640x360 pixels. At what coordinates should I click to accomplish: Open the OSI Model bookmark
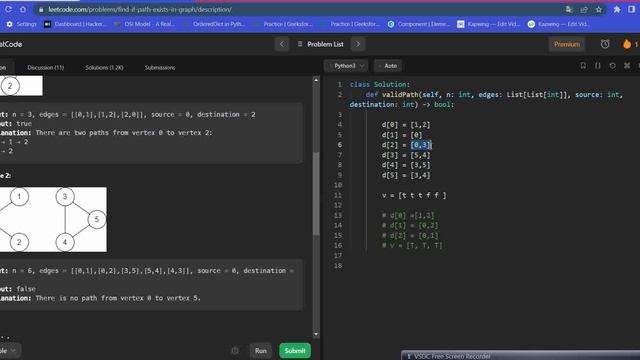pyautogui.click(x=144, y=24)
